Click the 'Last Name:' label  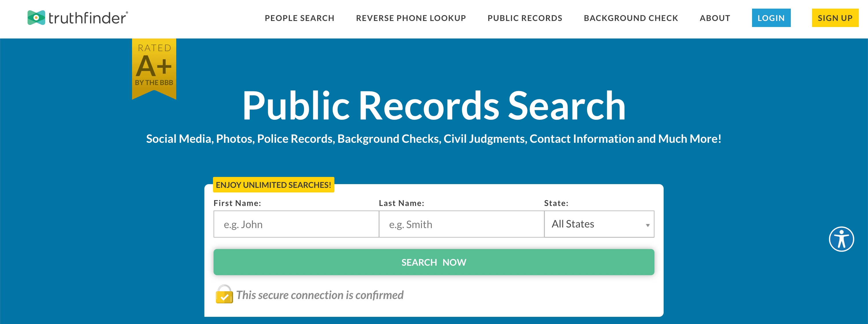tap(401, 203)
